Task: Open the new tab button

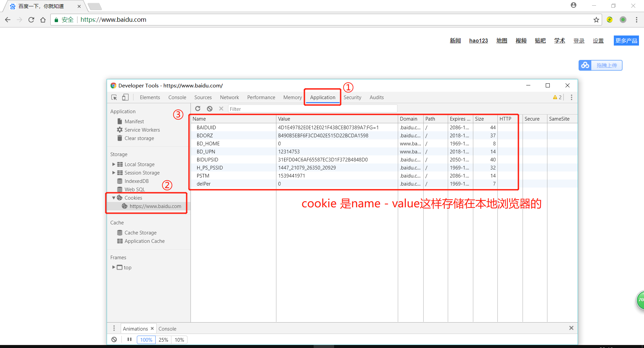Action: coord(95,6)
